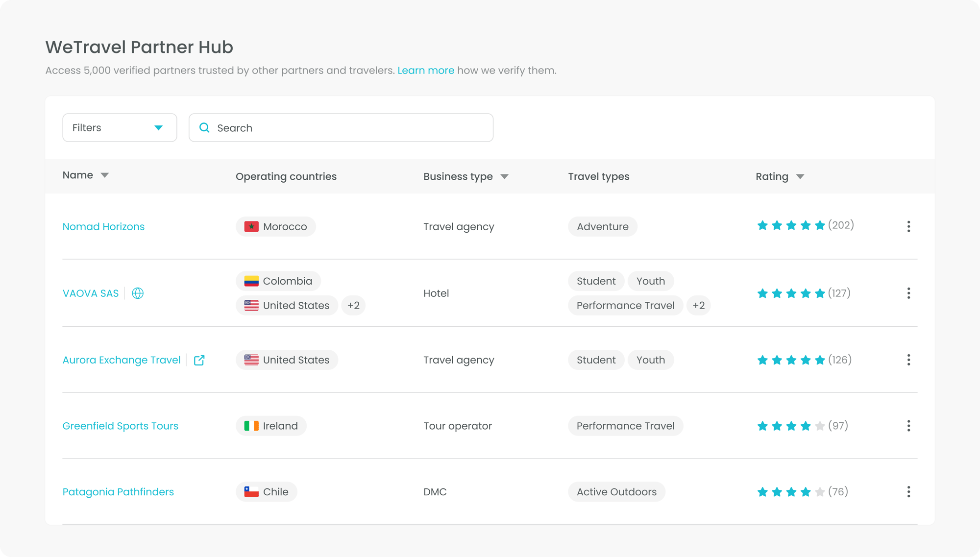The height and width of the screenshot is (557, 980).
Task: Open external link icon beside Aurora Exchange Travel
Action: tap(199, 360)
